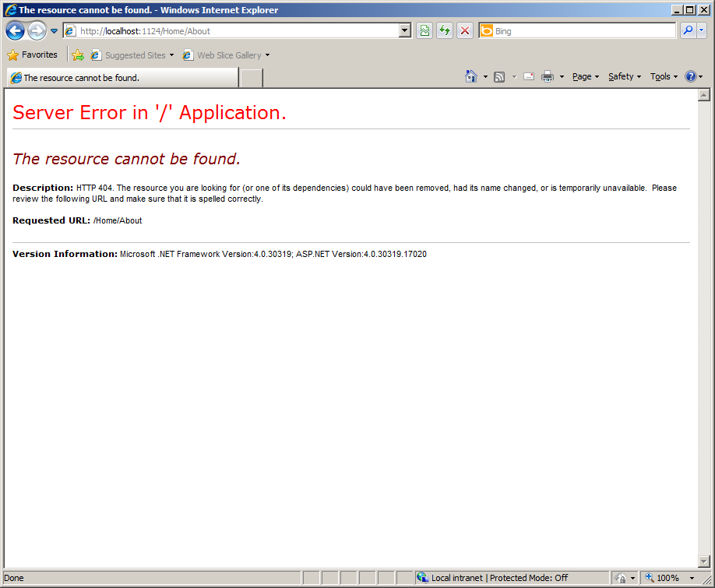Expand the address bar history dropdown
This screenshot has width=715, height=588.
coord(405,31)
